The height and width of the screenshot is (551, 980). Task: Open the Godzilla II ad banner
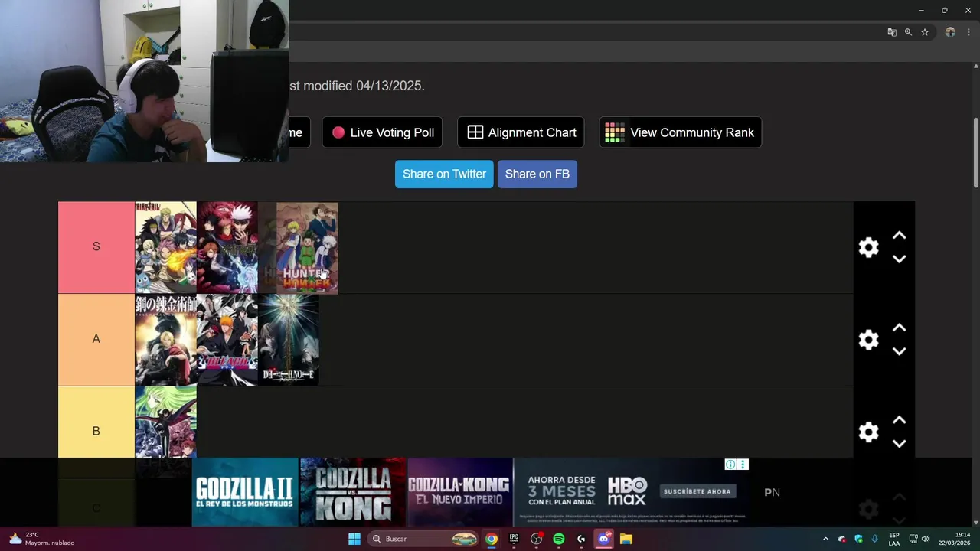click(245, 492)
